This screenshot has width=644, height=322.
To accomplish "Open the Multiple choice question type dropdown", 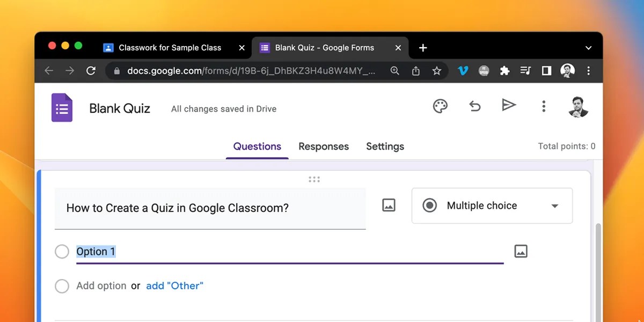I will click(x=555, y=206).
